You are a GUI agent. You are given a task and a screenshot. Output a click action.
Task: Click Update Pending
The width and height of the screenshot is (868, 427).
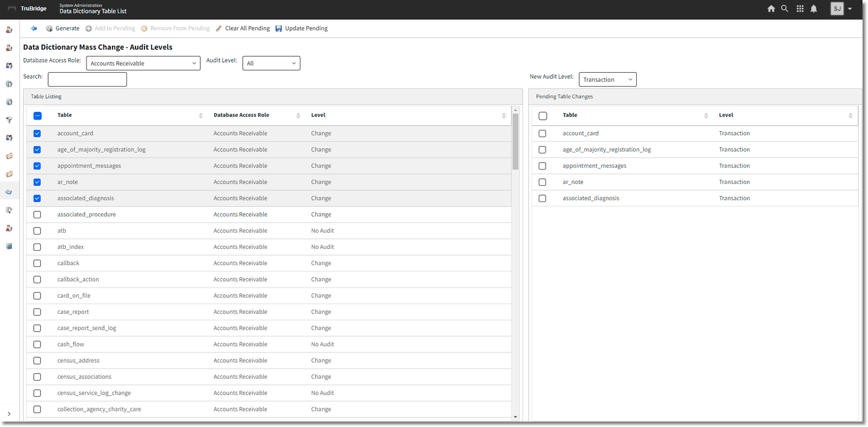[302, 28]
